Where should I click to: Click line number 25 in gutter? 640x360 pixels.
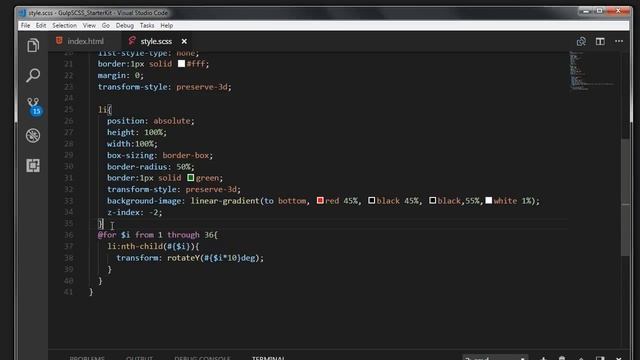[69, 109]
